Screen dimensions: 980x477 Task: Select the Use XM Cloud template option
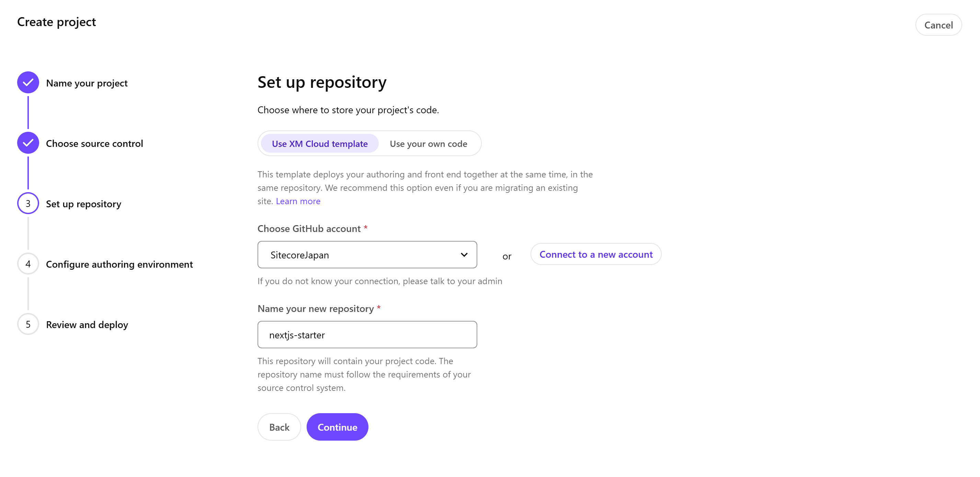320,144
